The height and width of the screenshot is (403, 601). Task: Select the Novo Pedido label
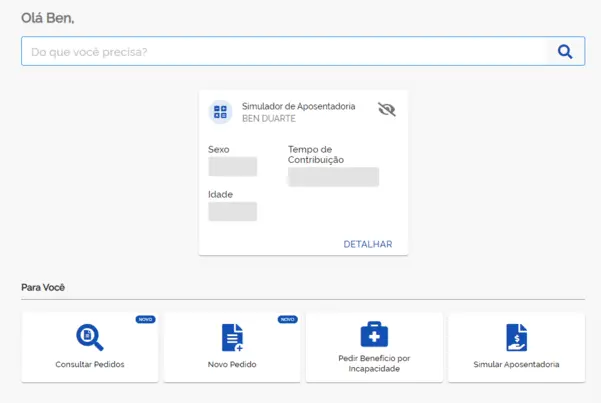click(x=232, y=364)
